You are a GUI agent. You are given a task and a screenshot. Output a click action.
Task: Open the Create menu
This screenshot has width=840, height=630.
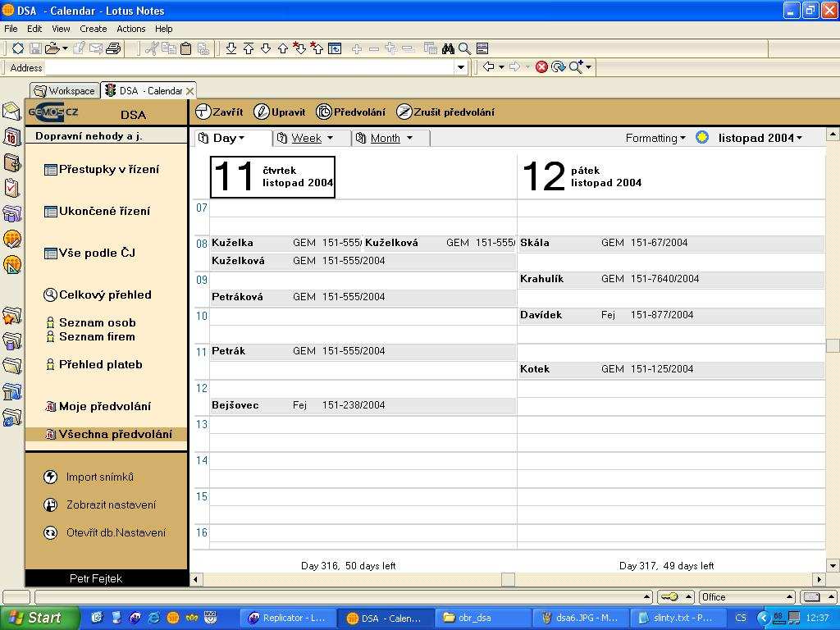[x=94, y=29]
